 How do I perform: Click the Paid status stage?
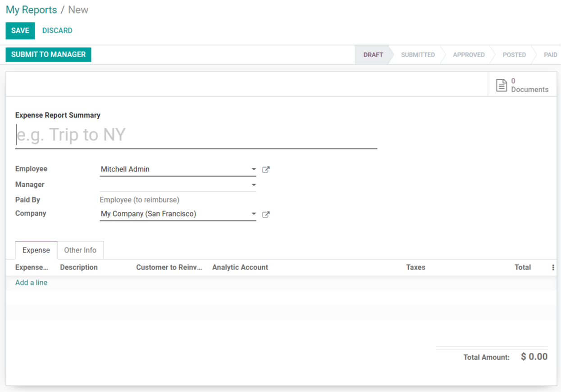[550, 55]
